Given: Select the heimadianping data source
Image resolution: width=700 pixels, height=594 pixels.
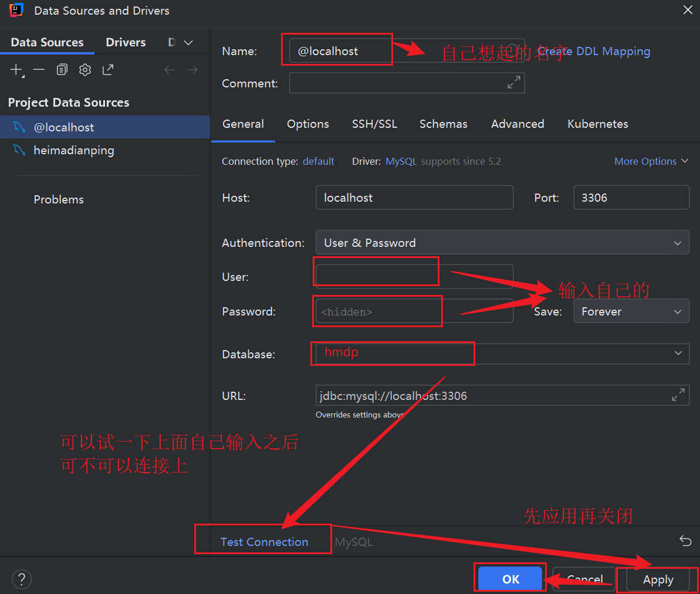Looking at the screenshot, I should coord(105,150).
